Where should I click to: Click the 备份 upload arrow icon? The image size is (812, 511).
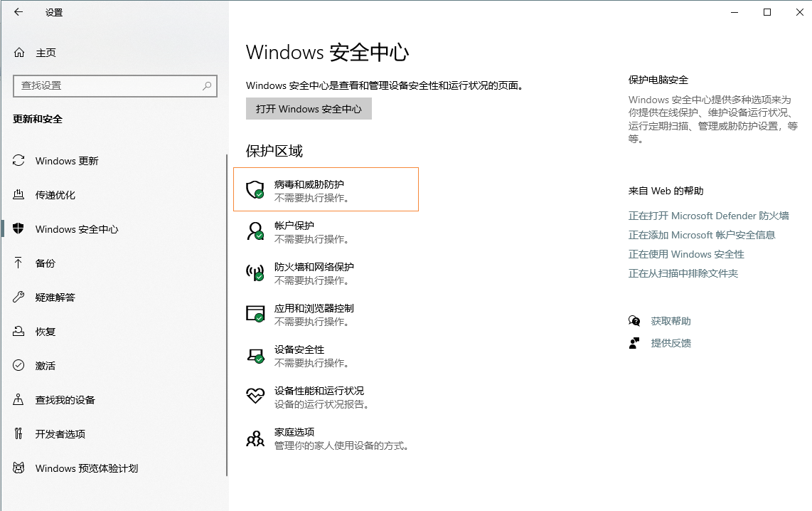pos(18,263)
